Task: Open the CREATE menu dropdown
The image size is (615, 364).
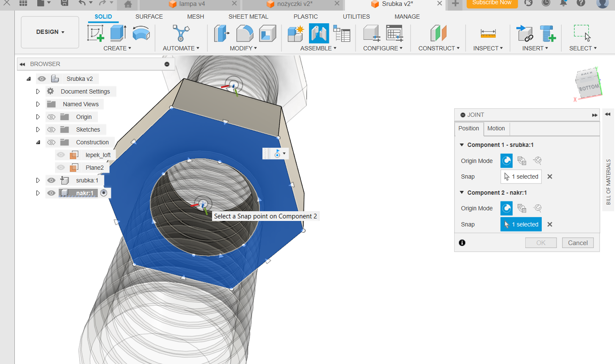Action: pos(117,48)
